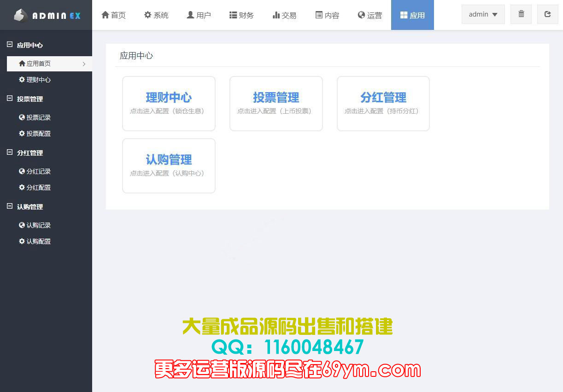Open the 分红管理 configuration card
This screenshot has height=392, width=563.
coord(383,104)
